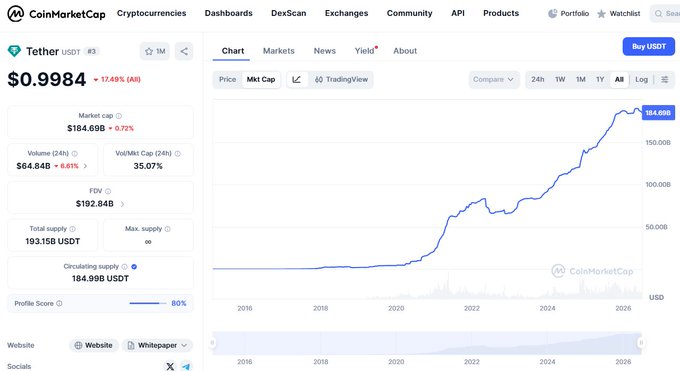Click the search magnifier icon
Screen dimensions: 680x371
click(x=658, y=14)
